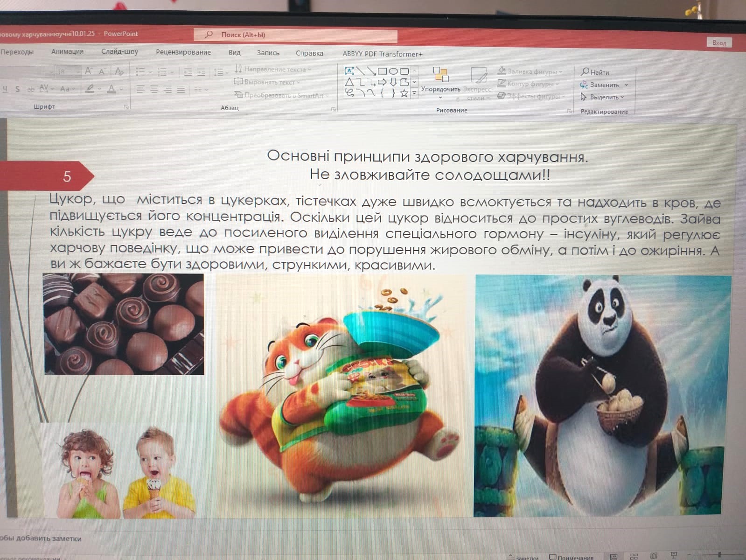Pick the five-point star shape
The height and width of the screenshot is (560, 746).
coord(404,93)
